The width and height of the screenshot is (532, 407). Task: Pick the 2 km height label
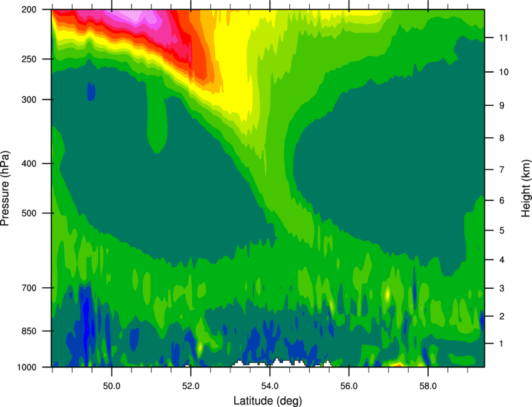coord(502,316)
